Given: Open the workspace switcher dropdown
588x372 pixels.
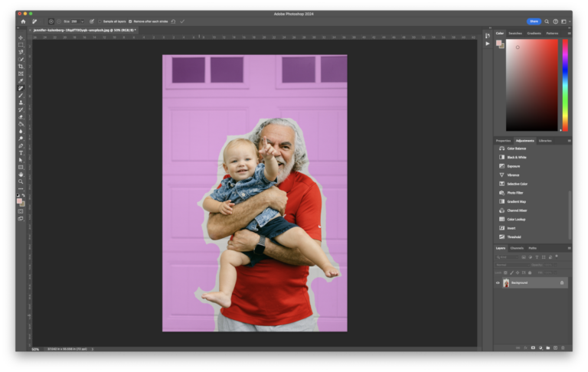Looking at the screenshot, I should click(565, 21).
